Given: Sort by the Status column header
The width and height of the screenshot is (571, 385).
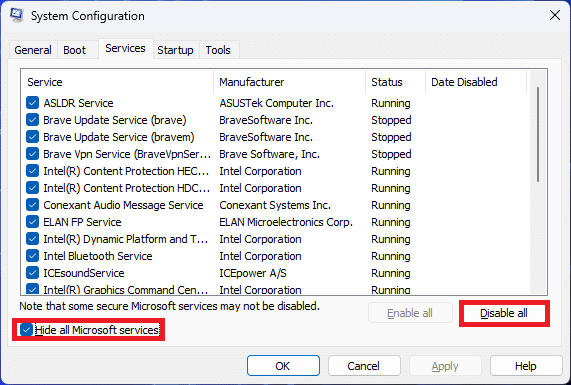Looking at the screenshot, I should point(395,82).
